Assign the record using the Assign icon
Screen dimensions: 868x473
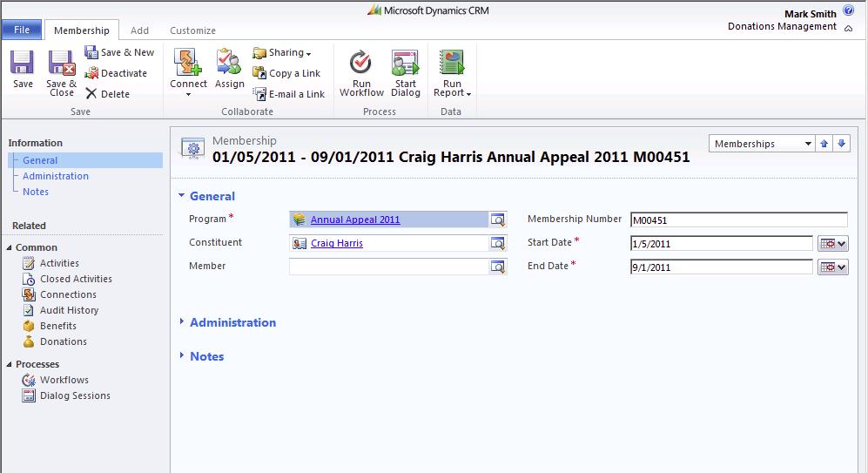click(x=229, y=63)
